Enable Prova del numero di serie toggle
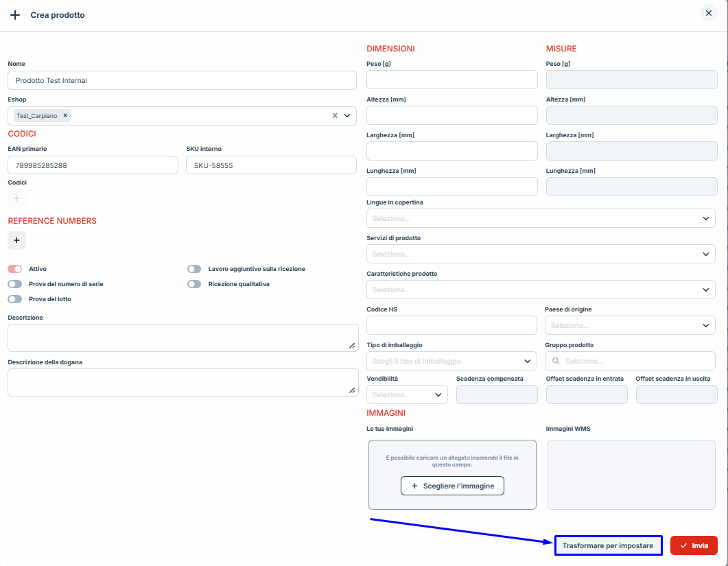The height and width of the screenshot is (566, 728). pos(15,284)
